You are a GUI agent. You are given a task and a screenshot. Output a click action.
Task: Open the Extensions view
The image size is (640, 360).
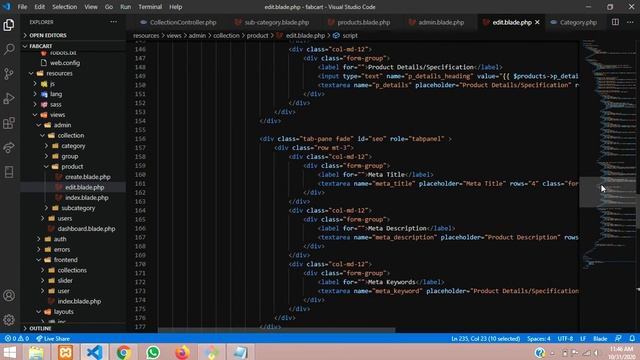click(9, 123)
